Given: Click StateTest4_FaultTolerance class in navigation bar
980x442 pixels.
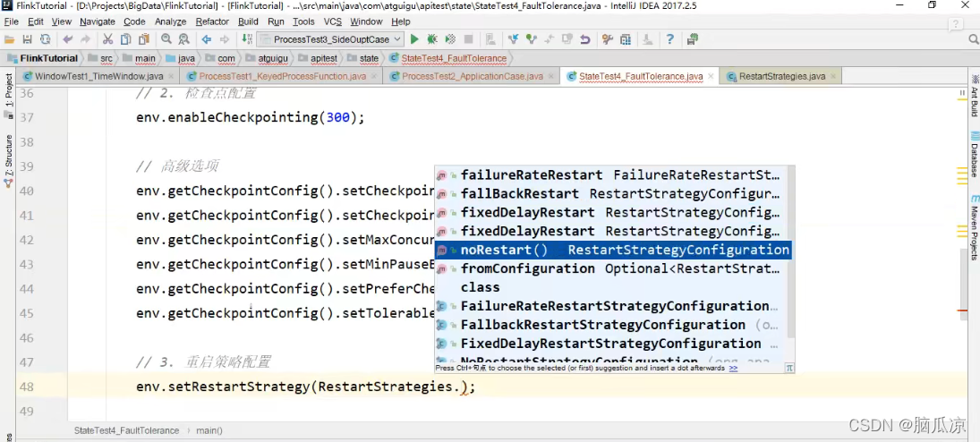Looking at the screenshot, I should pos(447,58).
